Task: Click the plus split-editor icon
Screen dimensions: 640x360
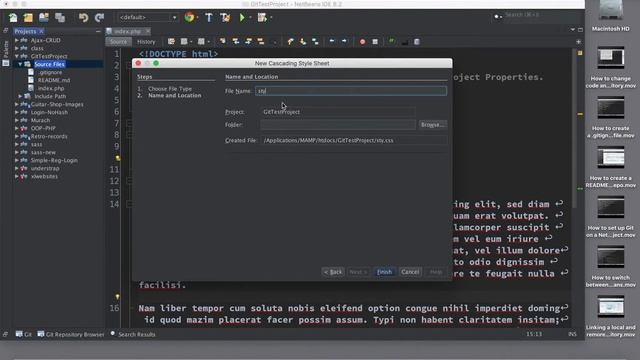Action: pos(578,42)
